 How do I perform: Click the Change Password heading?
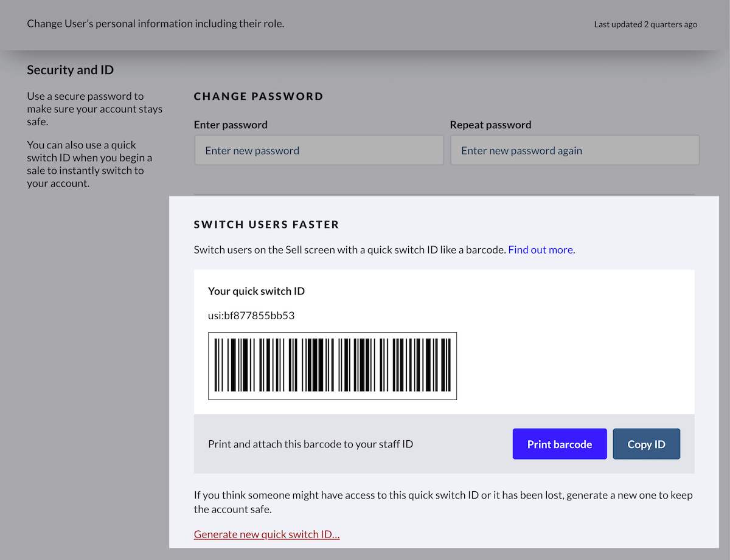click(259, 96)
